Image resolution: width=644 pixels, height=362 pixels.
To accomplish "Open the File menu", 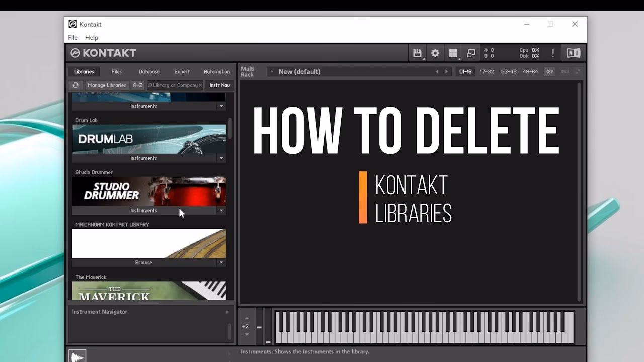I will coord(73,38).
